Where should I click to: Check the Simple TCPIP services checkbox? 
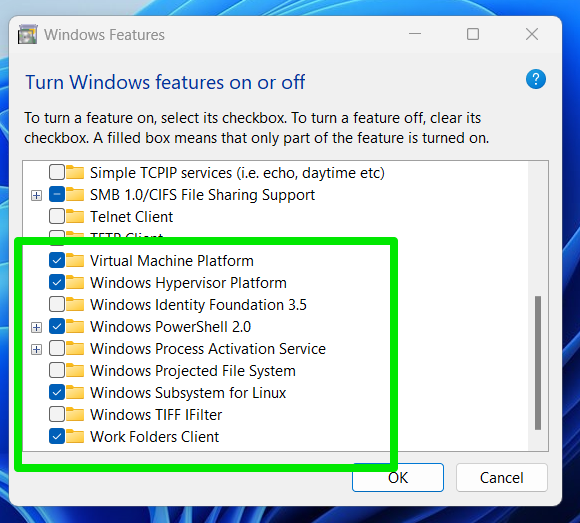pos(57,173)
